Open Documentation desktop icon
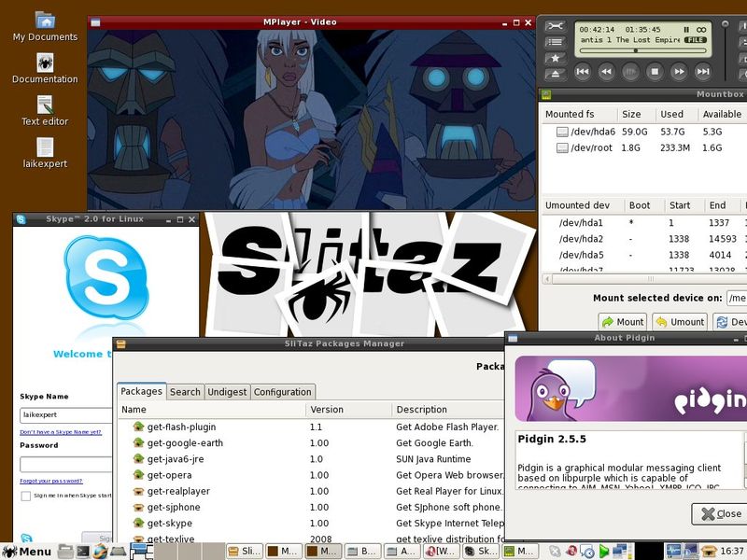Screen dimensions: 747x560 point(45,68)
